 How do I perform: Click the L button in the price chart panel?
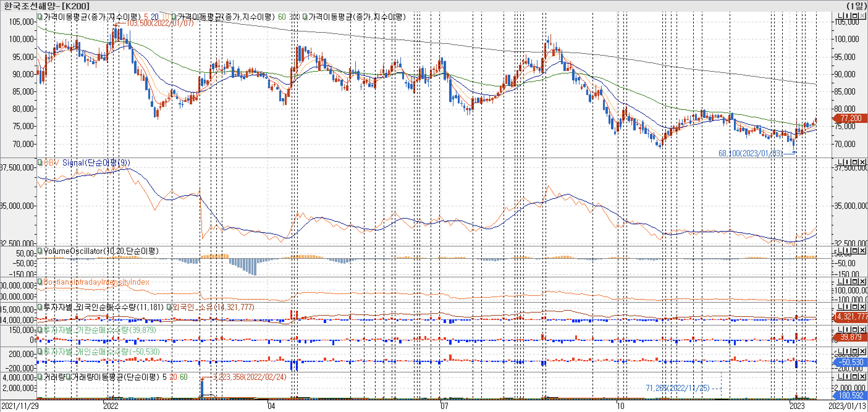point(841,16)
